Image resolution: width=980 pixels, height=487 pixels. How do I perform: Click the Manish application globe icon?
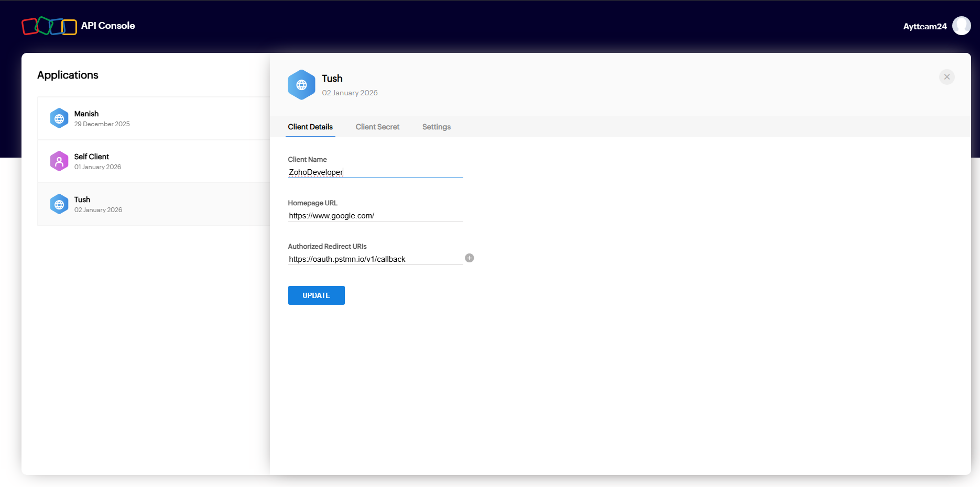[59, 118]
